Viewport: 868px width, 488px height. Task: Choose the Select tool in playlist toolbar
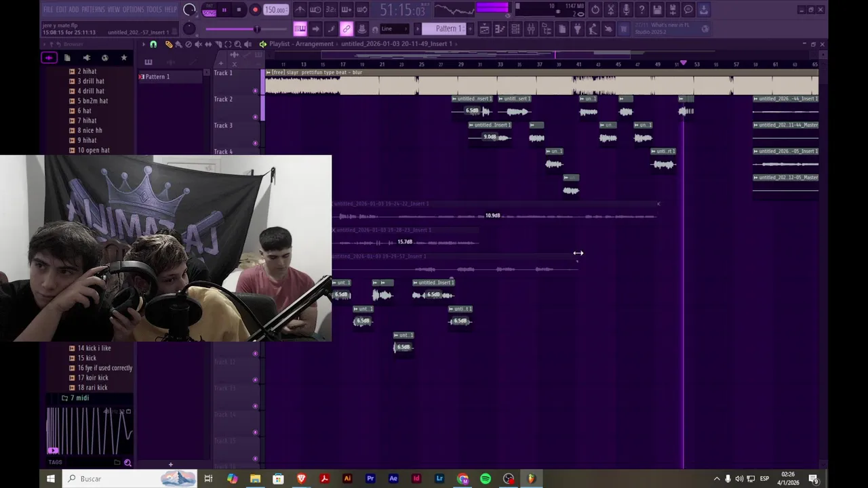228,44
